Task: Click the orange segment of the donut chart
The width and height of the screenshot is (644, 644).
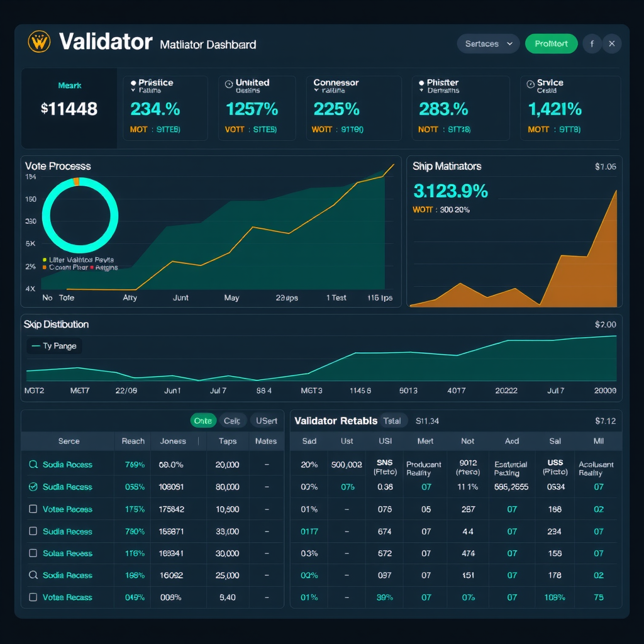Action: pos(76,182)
